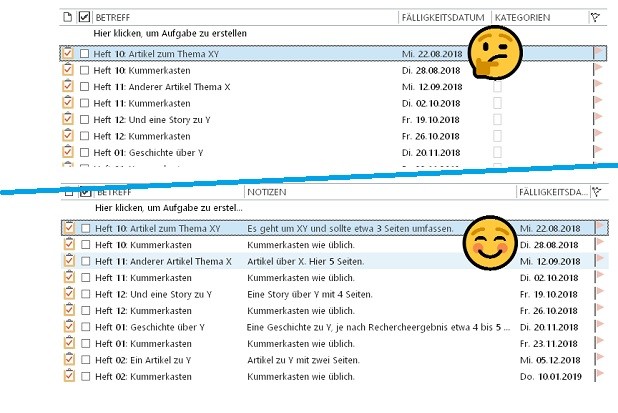
Task: Click flag of Heft 11: Kummerkasten in Notizen list
Action: click(x=600, y=277)
